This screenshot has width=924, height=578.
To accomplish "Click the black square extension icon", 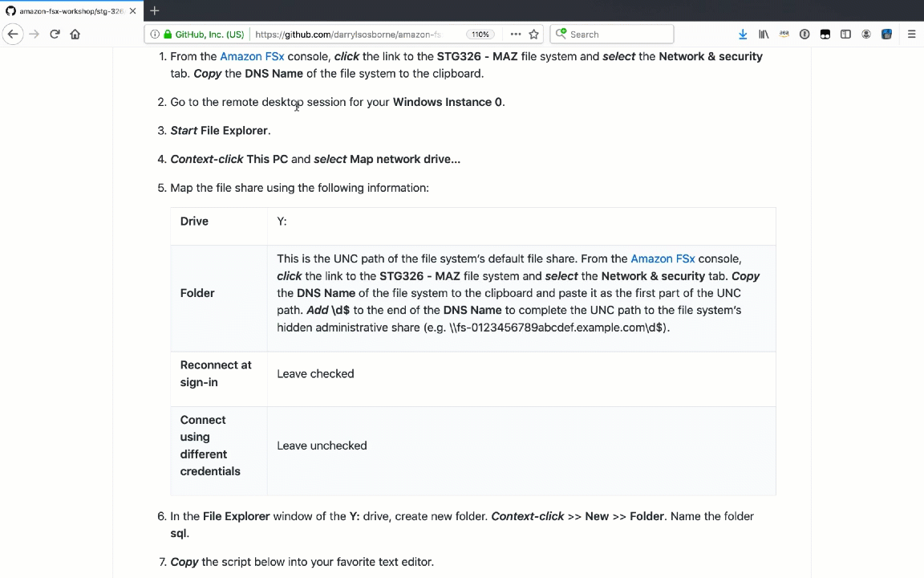I will pos(825,35).
